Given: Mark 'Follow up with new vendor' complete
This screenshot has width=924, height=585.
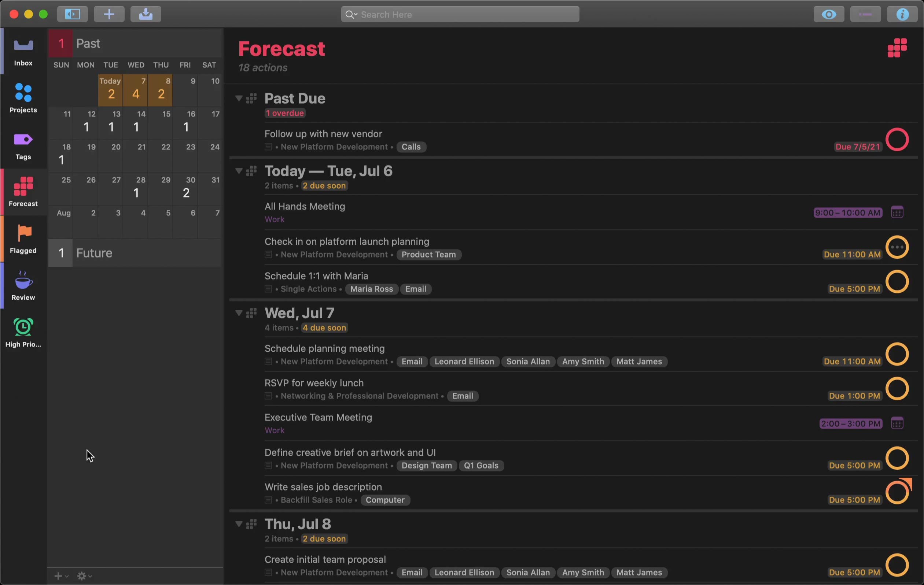Looking at the screenshot, I should coord(897,139).
